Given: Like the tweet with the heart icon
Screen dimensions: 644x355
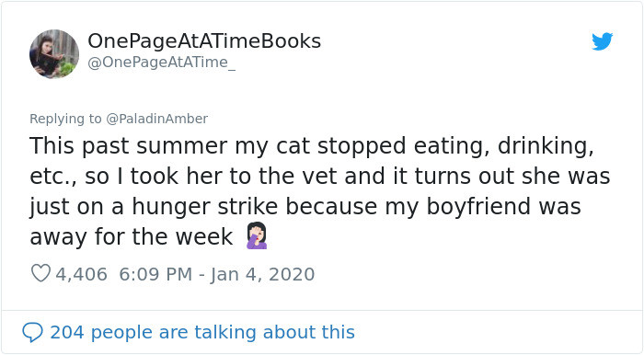Looking at the screenshot, I should pos(40,273).
